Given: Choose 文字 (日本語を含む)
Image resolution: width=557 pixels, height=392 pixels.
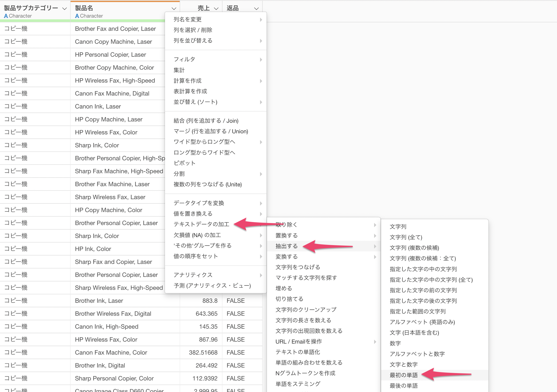Looking at the screenshot, I should pos(435,333).
